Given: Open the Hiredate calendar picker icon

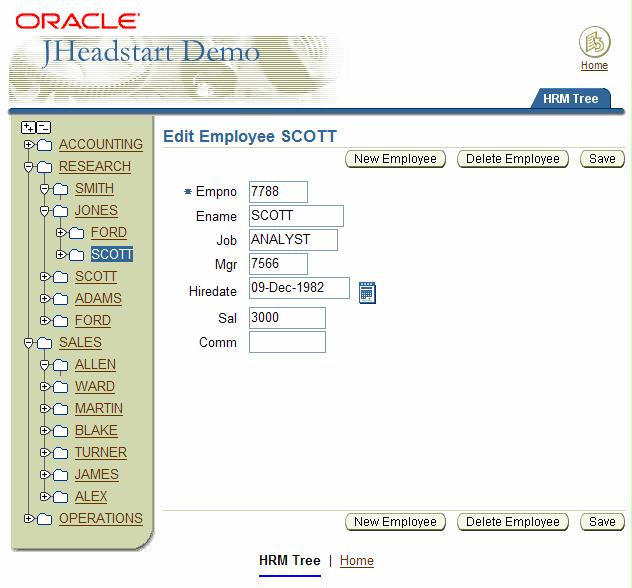Looking at the screenshot, I should (367, 292).
